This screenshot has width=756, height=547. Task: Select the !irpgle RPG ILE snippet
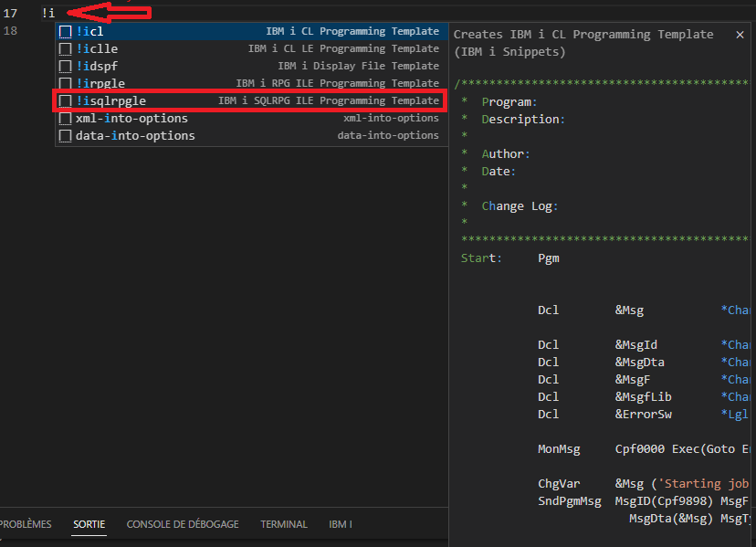[x=252, y=83]
